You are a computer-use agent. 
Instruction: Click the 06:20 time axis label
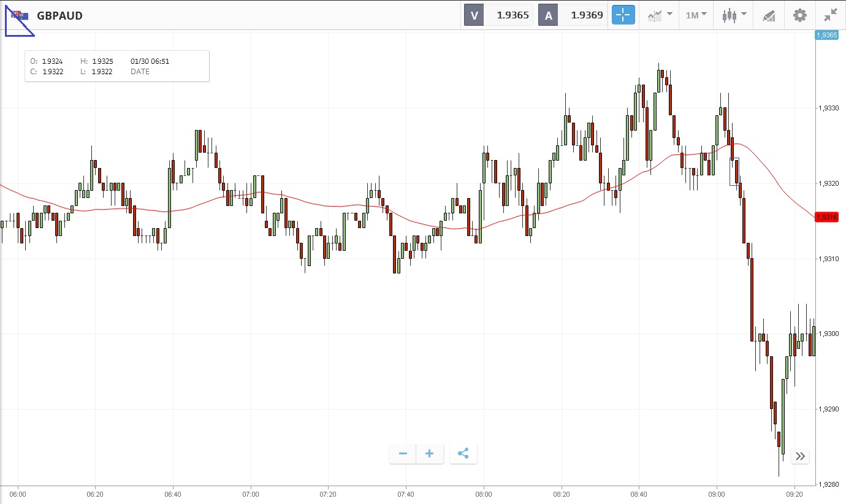[x=95, y=494]
